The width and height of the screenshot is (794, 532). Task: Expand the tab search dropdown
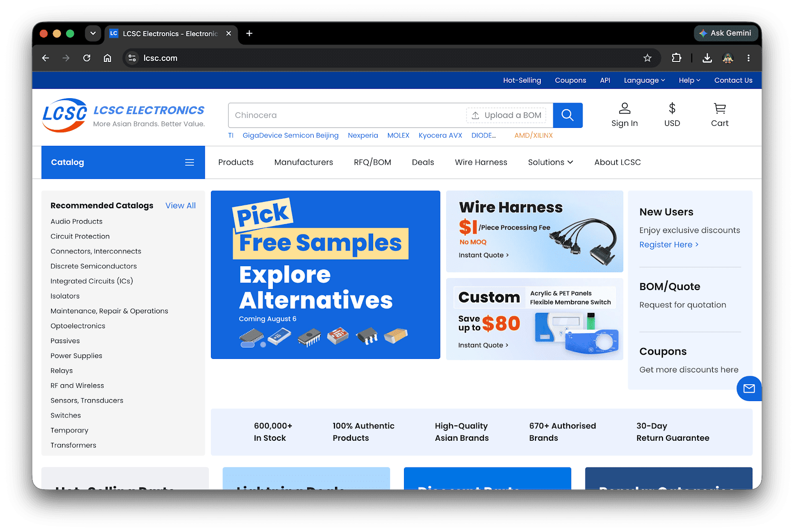[93, 33]
